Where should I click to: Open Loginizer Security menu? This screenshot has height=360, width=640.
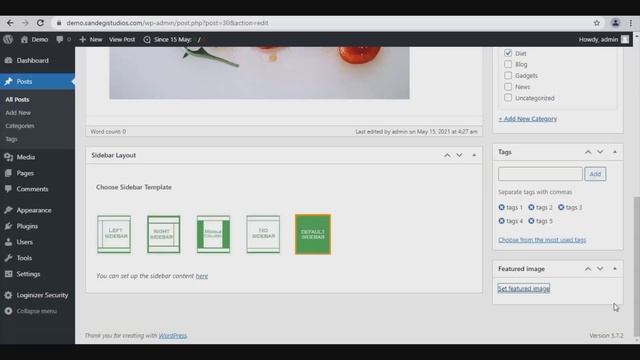coord(42,295)
